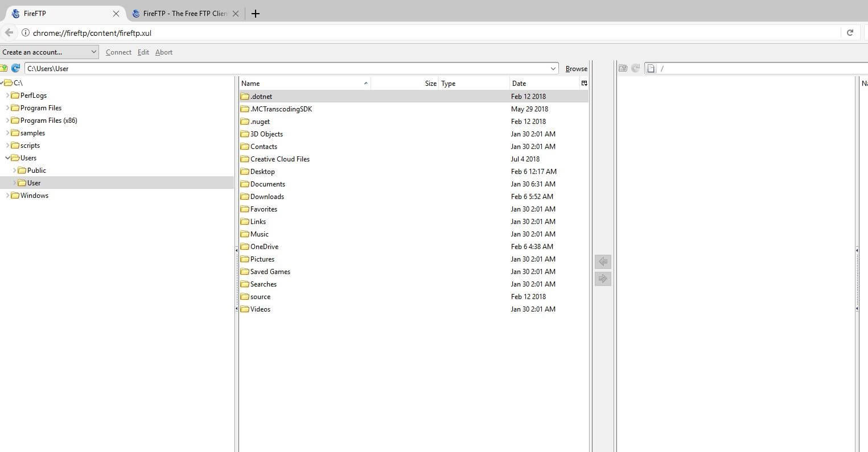Viewport: 868px width, 452px height.
Task: Click the Edit button
Action: (143, 52)
